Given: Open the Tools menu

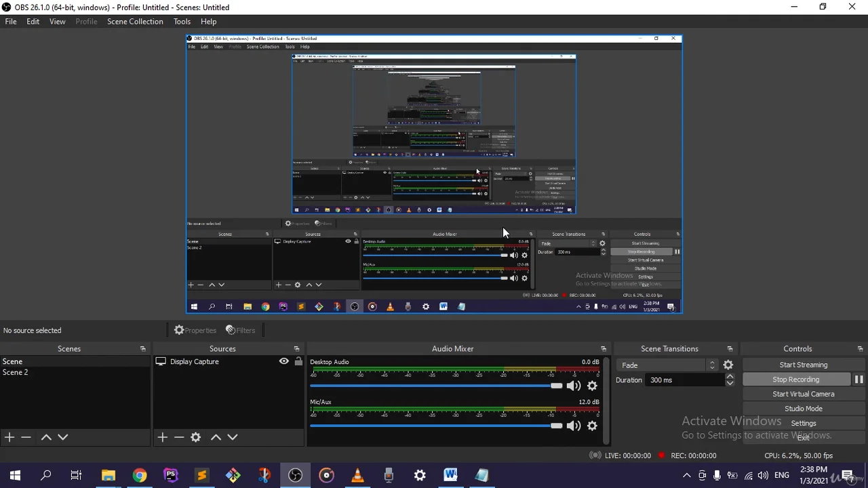Looking at the screenshot, I should tap(182, 22).
